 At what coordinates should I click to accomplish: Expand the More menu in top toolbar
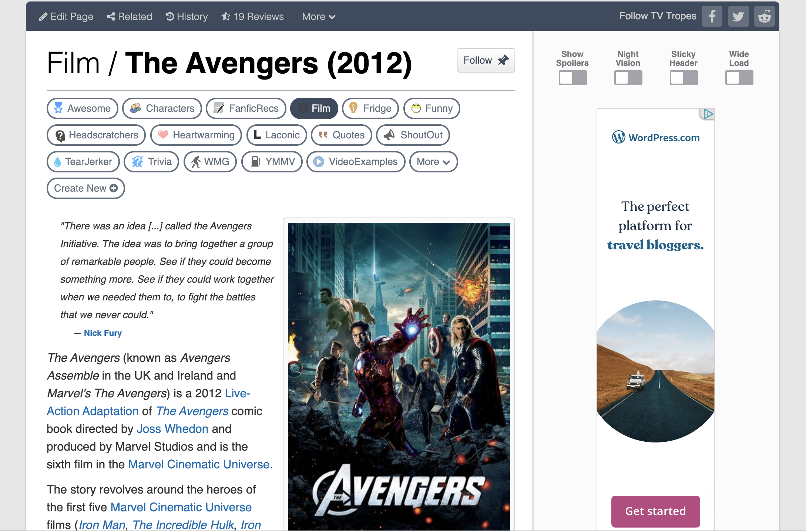point(319,17)
